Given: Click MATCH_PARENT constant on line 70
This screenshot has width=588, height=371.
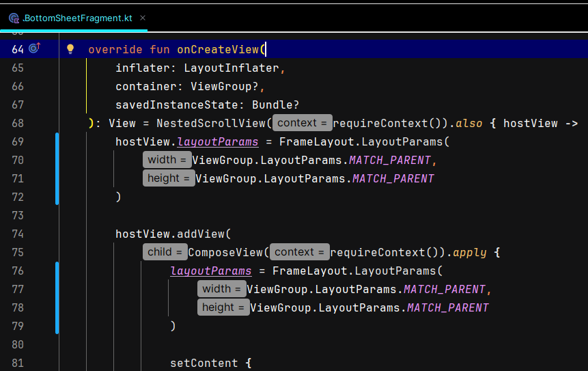Looking at the screenshot, I should tap(390, 160).
